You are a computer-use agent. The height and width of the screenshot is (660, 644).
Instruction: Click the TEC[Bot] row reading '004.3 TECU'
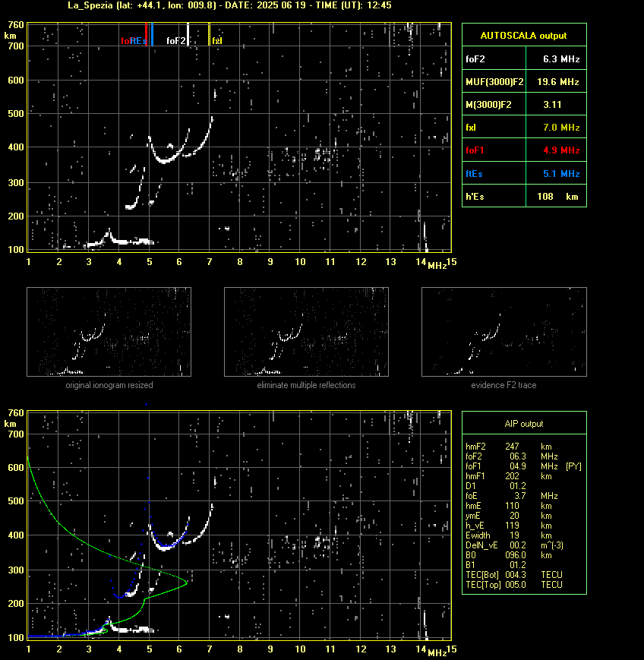(x=514, y=575)
